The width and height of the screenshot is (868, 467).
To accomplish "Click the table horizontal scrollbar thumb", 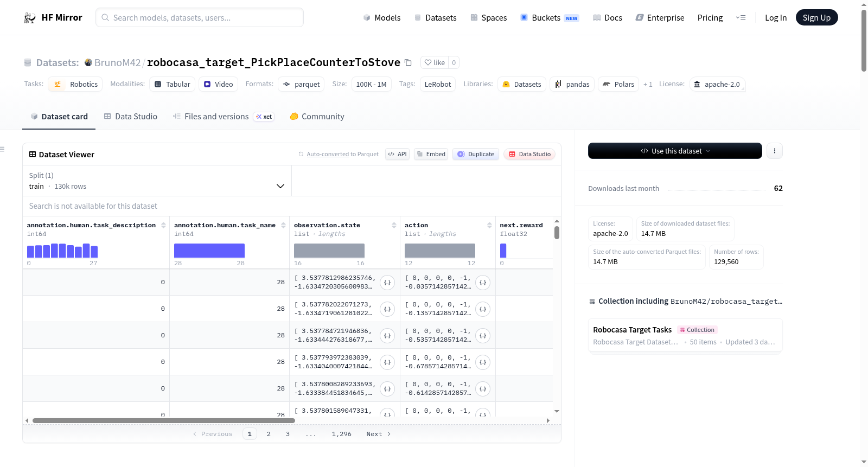I will pos(163,420).
